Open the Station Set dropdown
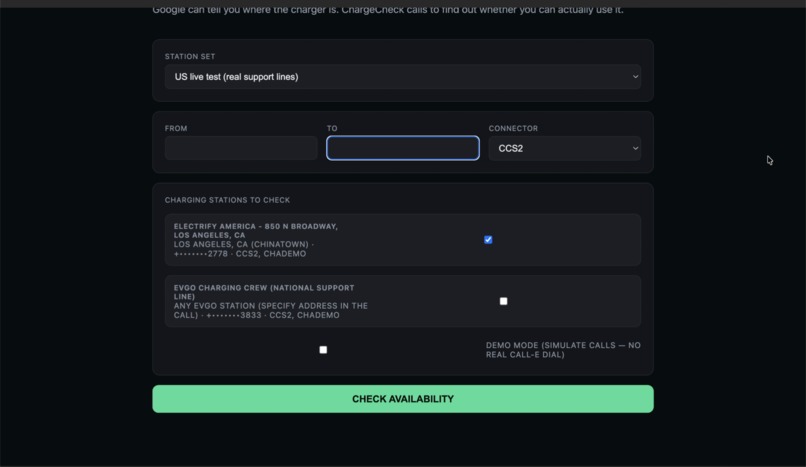The height and width of the screenshot is (467, 806). click(x=402, y=77)
